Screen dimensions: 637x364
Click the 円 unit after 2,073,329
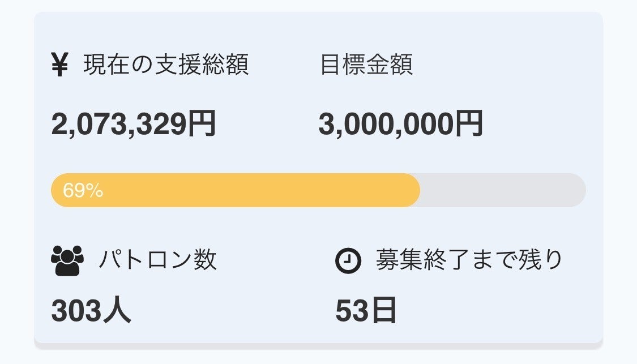coord(202,124)
